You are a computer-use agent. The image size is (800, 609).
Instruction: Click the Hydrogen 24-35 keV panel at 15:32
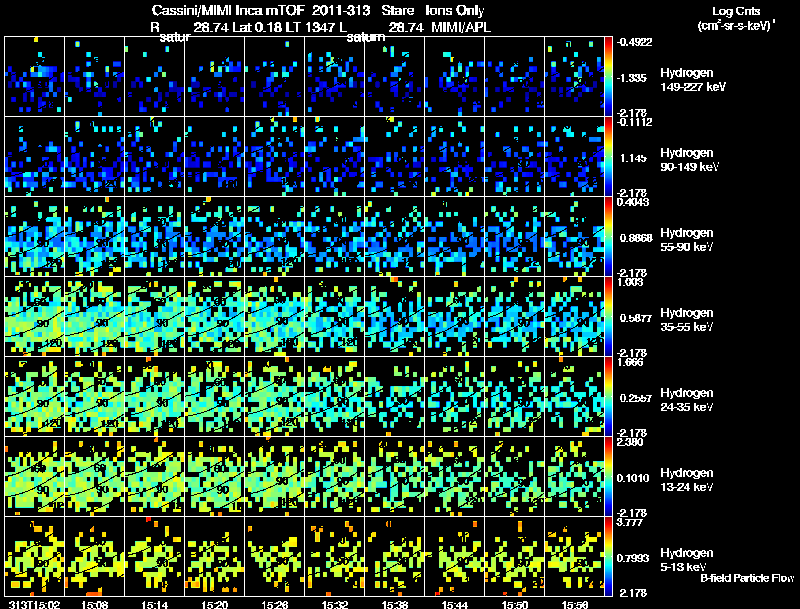click(x=334, y=397)
